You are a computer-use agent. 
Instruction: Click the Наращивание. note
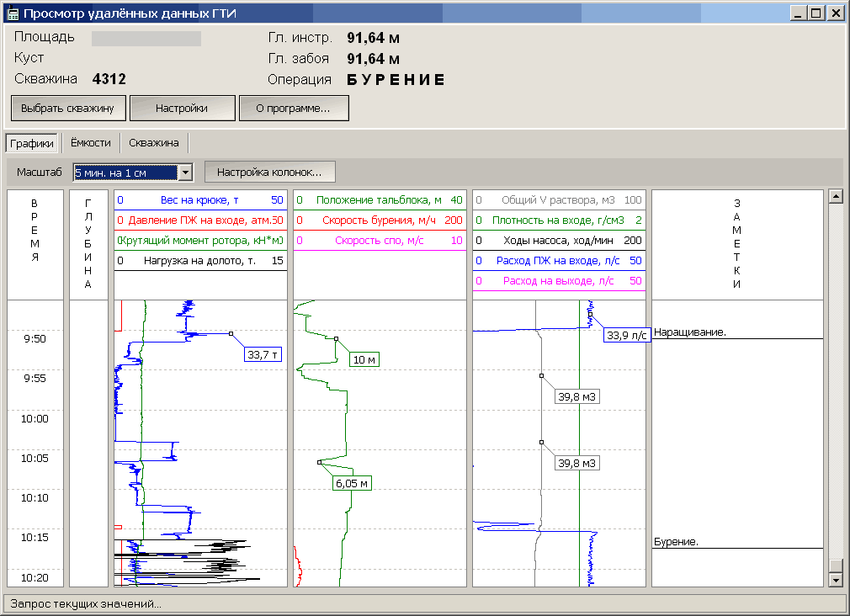689,332
